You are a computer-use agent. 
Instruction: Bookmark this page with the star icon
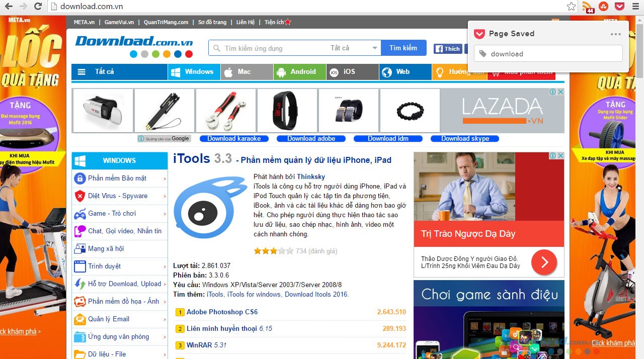tap(571, 7)
